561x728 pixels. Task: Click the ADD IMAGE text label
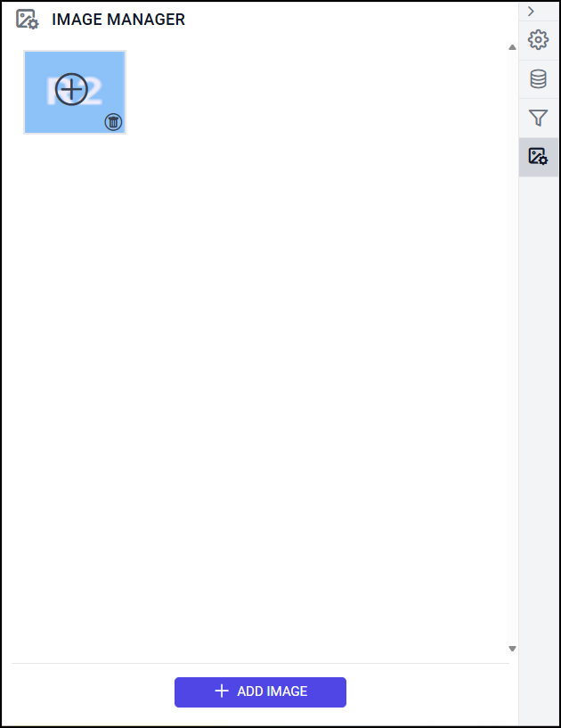[272, 691]
